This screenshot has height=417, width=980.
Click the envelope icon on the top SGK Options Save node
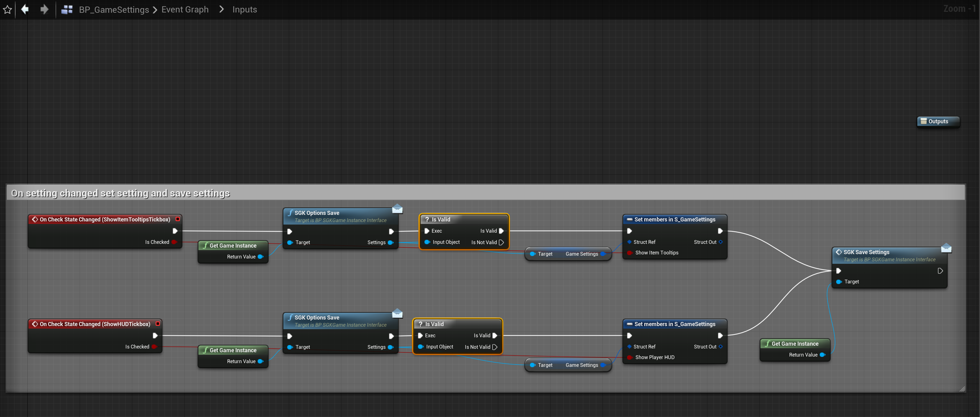(x=397, y=209)
